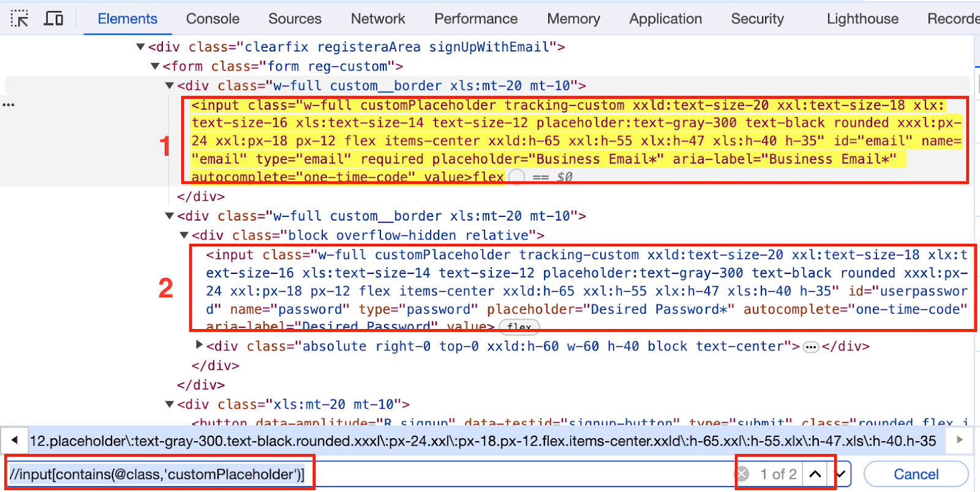Open flexbox editor circle icon on email input
This screenshot has height=492, width=980.
[517, 177]
